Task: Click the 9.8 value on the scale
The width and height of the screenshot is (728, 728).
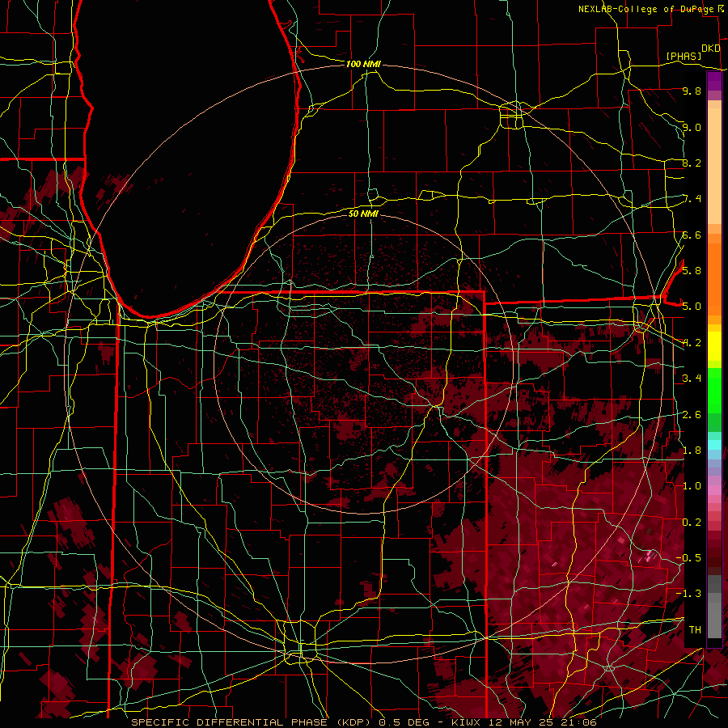Action: coord(692,91)
